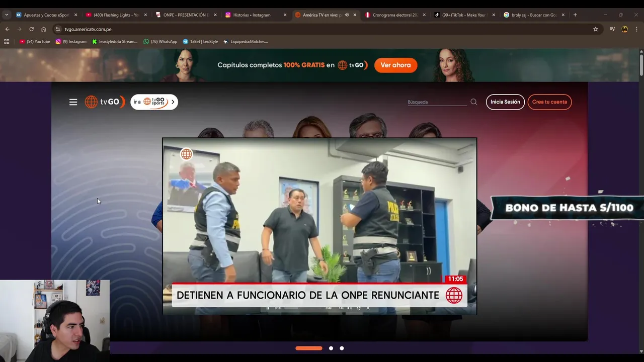Open YouTube bookmark
The image size is (644, 362).
coord(35,42)
